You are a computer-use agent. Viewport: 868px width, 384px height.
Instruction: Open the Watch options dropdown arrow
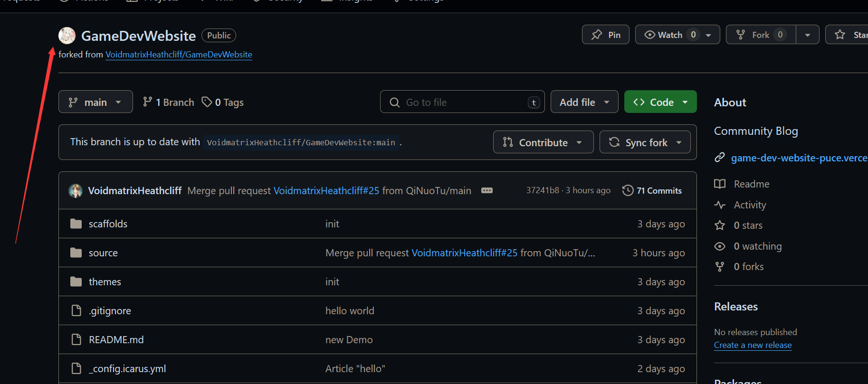click(708, 35)
